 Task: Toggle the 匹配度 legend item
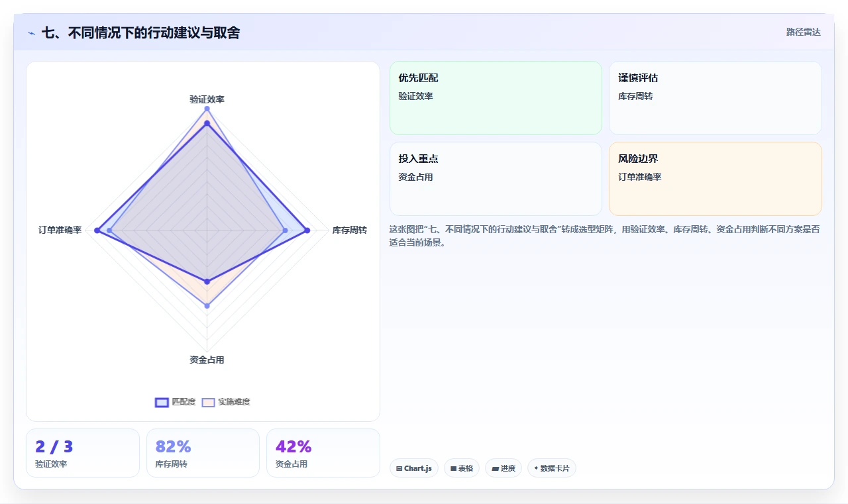point(176,402)
